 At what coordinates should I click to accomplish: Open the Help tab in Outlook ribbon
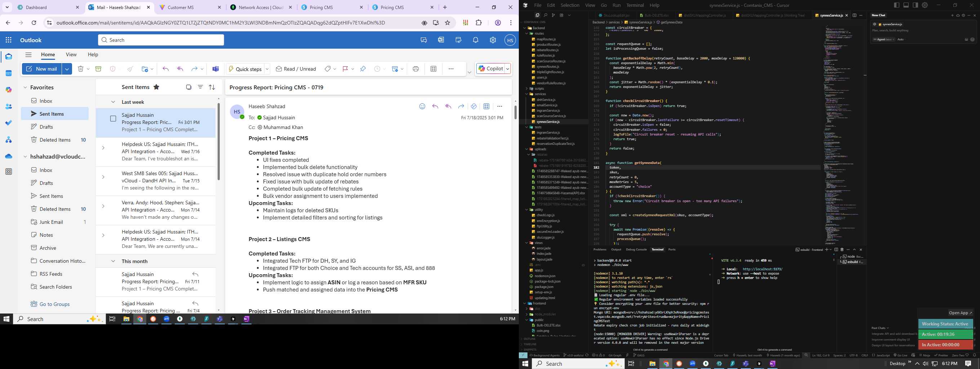pyautogui.click(x=93, y=54)
